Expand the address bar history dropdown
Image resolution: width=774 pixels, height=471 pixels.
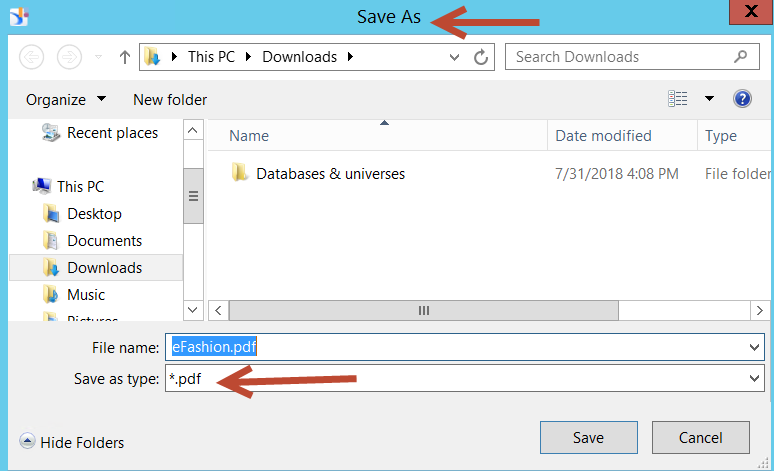pyautogui.click(x=454, y=57)
